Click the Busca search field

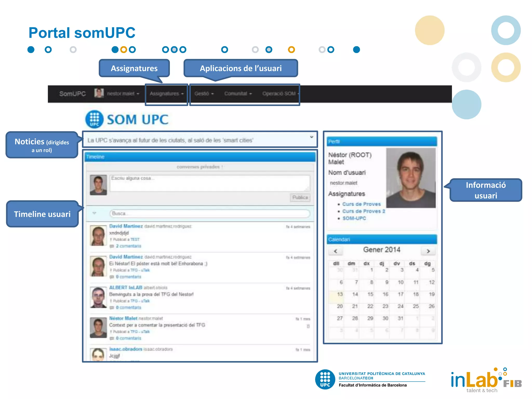coord(210,214)
